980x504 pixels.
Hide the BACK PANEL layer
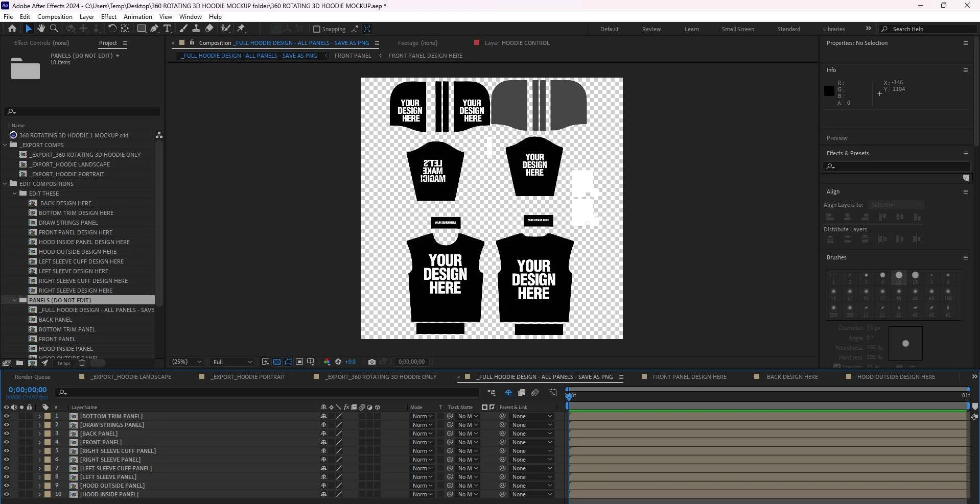[7, 434]
